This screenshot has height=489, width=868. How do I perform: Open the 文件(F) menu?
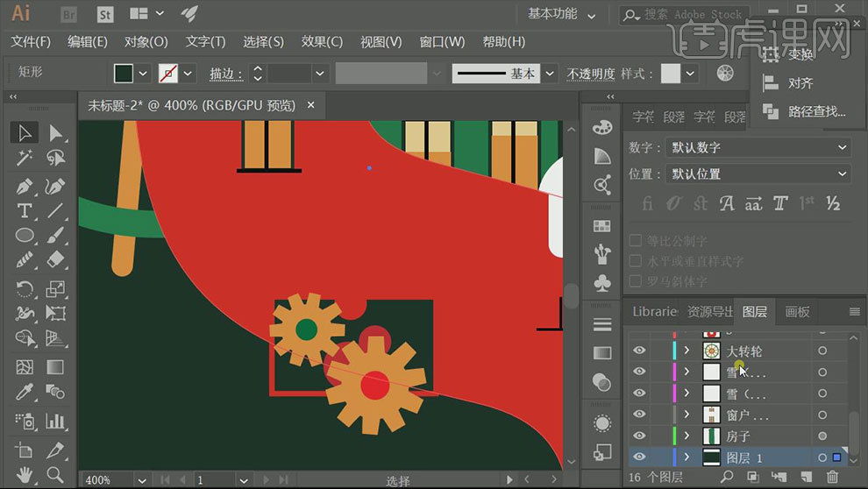[x=31, y=42]
